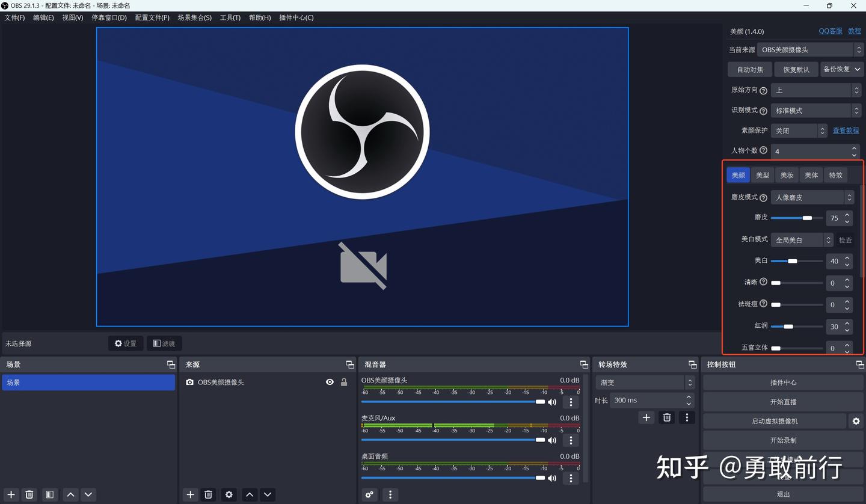Click 开始直播 to start streaming

tap(783, 402)
